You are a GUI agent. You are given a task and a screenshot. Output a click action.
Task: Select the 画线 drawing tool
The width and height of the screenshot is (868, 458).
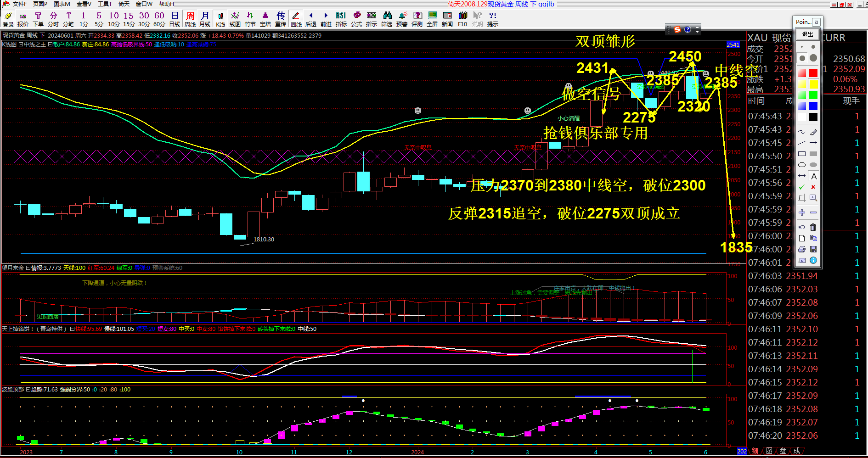295,18
